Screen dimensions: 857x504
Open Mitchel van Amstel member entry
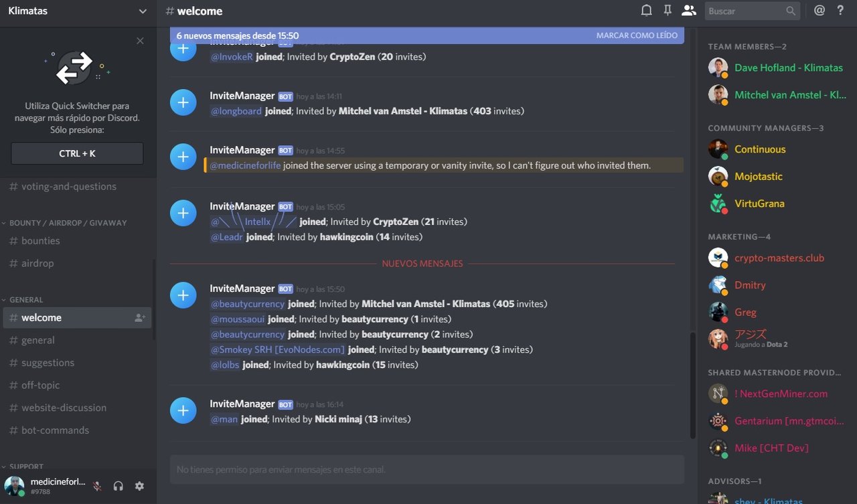(776, 95)
